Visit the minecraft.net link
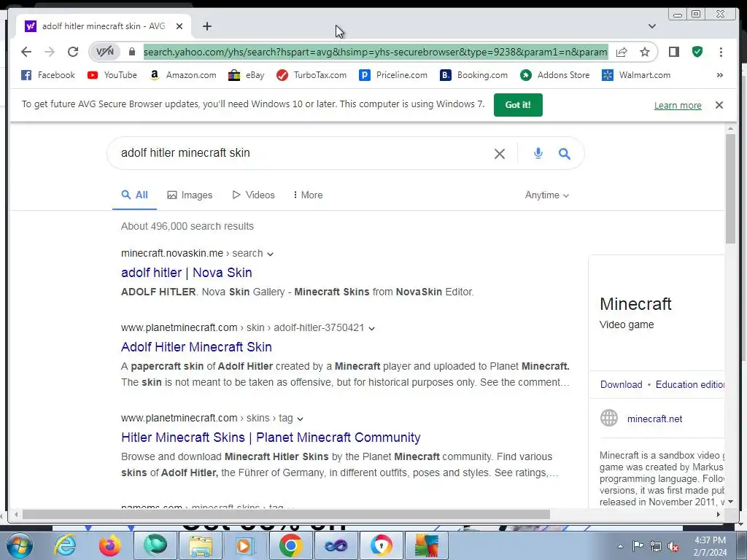 click(654, 419)
